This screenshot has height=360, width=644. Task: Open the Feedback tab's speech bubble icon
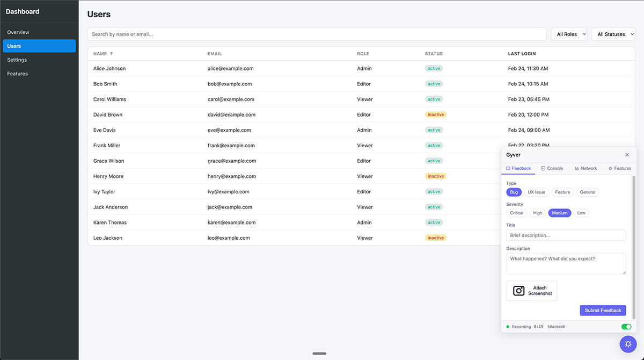(508, 168)
